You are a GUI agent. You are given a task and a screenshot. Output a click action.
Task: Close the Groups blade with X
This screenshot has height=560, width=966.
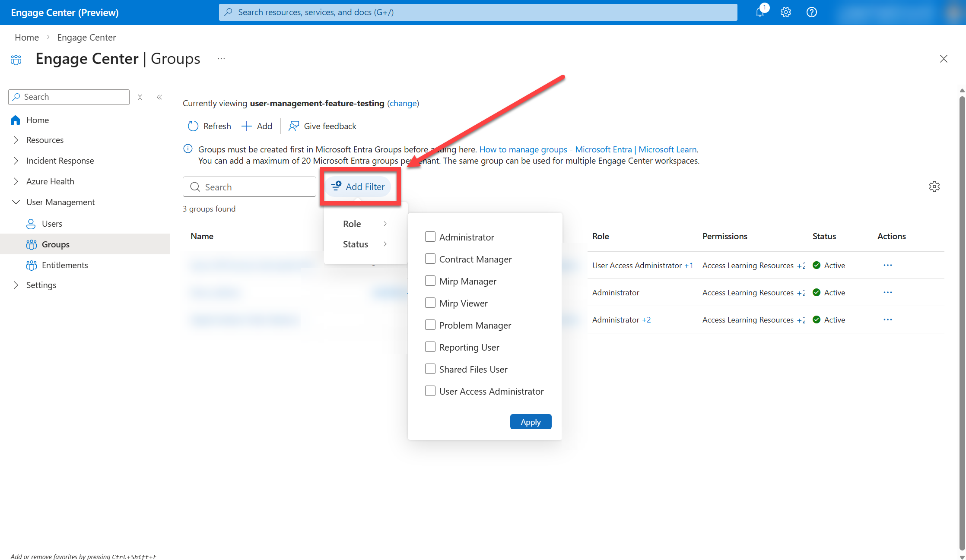pos(944,59)
